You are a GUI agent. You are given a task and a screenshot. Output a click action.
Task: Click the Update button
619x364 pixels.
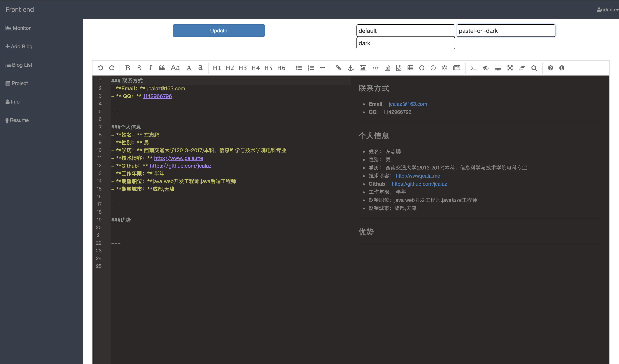pyautogui.click(x=219, y=31)
